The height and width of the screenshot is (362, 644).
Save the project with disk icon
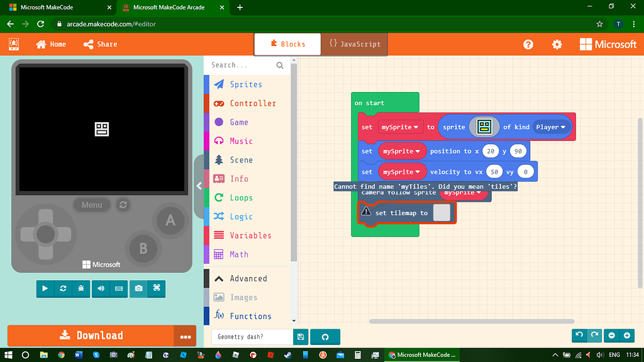coord(301,337)
